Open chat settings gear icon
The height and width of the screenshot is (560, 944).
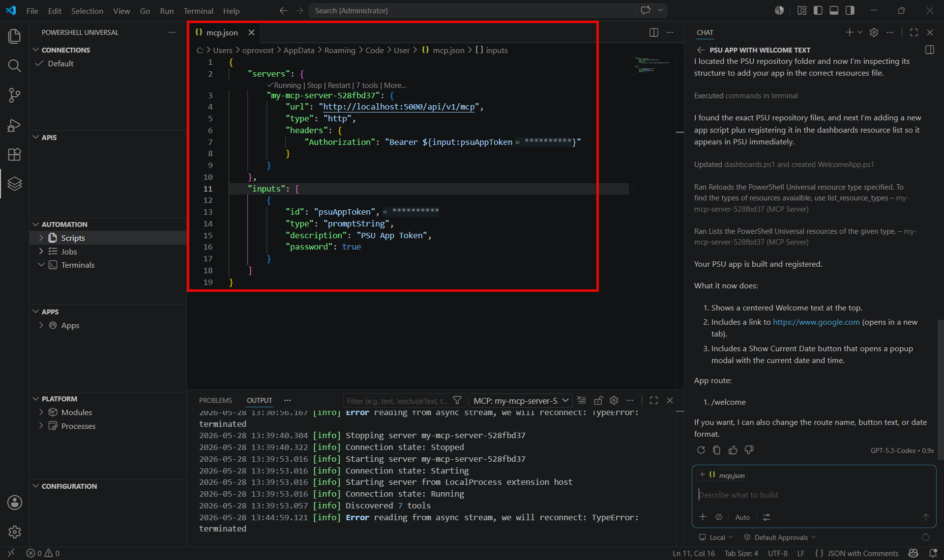point(874,32)
